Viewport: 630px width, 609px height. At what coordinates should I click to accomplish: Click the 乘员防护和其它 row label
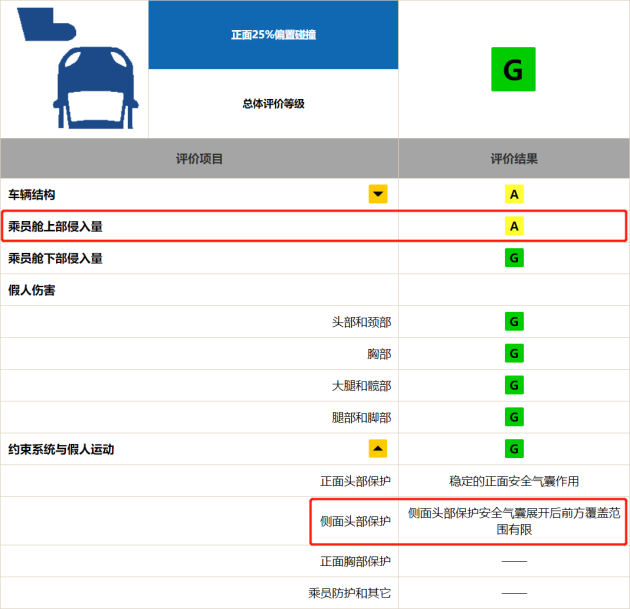[x=350, y=593]
